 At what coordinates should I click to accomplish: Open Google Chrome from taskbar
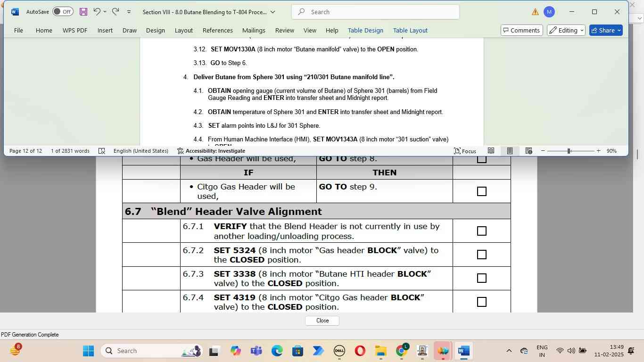click(x=402, y=351)
